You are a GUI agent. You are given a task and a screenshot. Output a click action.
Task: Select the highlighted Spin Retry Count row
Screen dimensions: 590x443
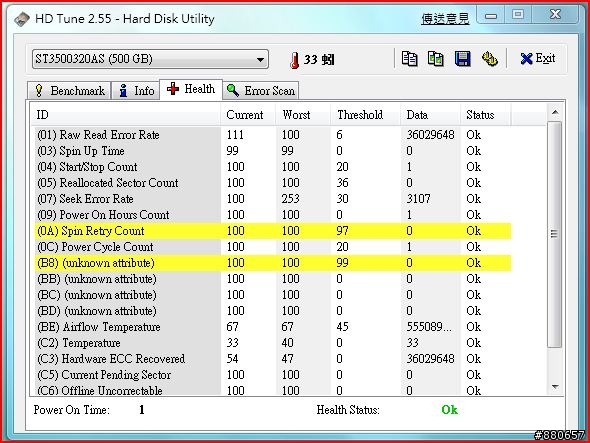[x=273, y=231]
